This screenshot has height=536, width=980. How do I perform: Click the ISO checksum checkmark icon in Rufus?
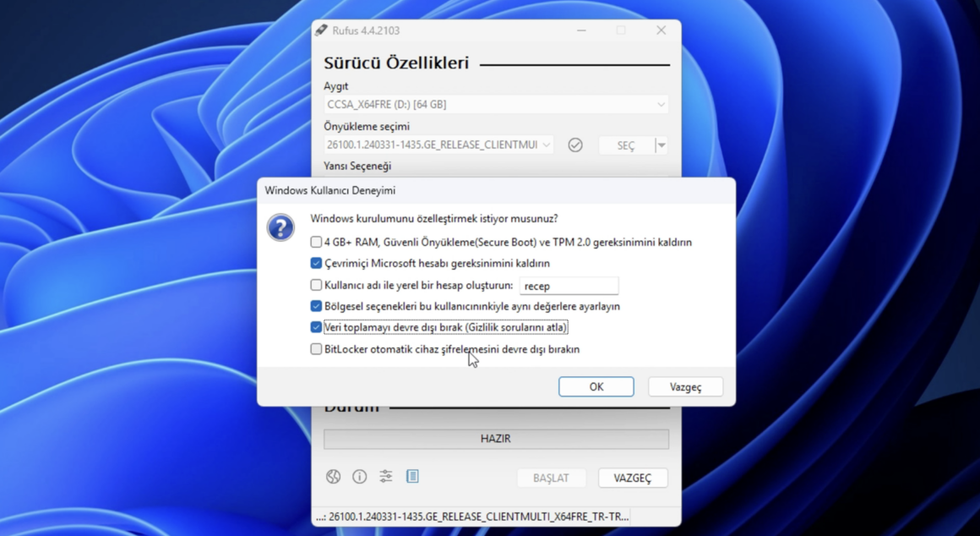pyautogui.click(x=575, y=145)
